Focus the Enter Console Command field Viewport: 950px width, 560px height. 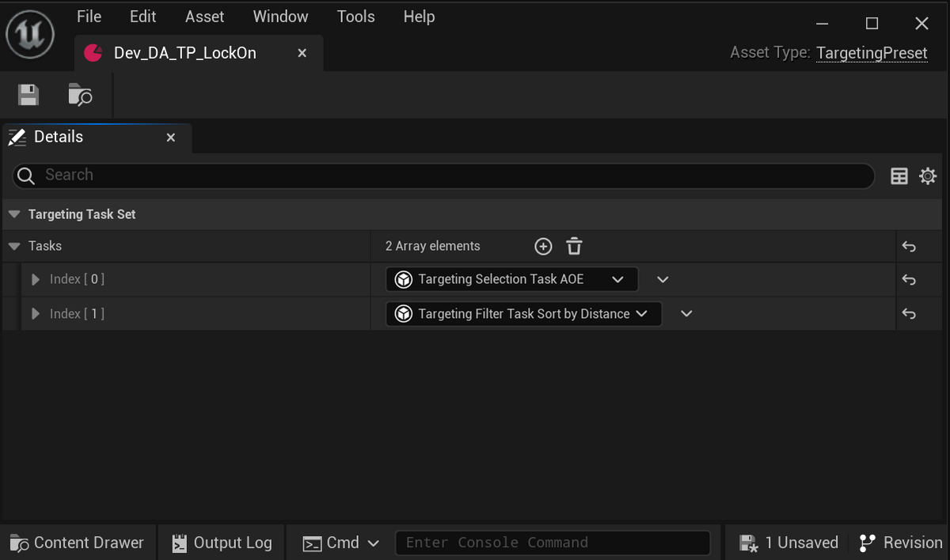click(553, 543)
